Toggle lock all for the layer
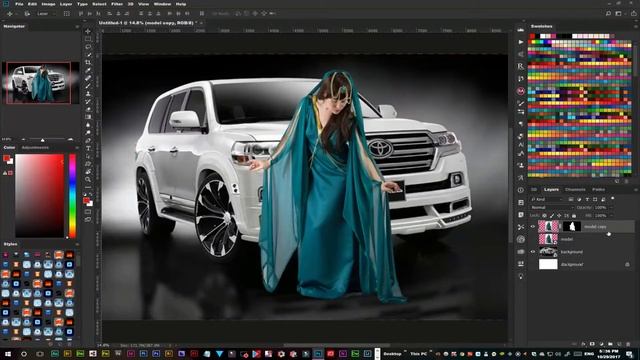 point(574,216)
